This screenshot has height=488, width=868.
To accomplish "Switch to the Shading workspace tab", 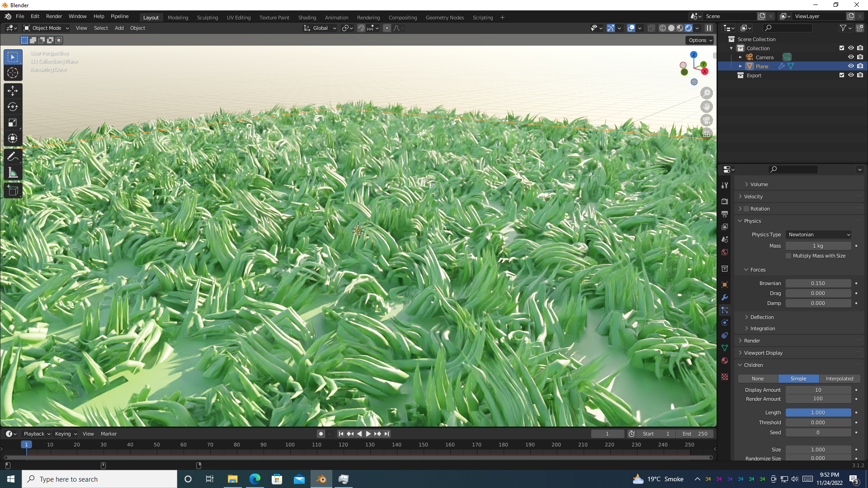I will click(x=307, y=18).
